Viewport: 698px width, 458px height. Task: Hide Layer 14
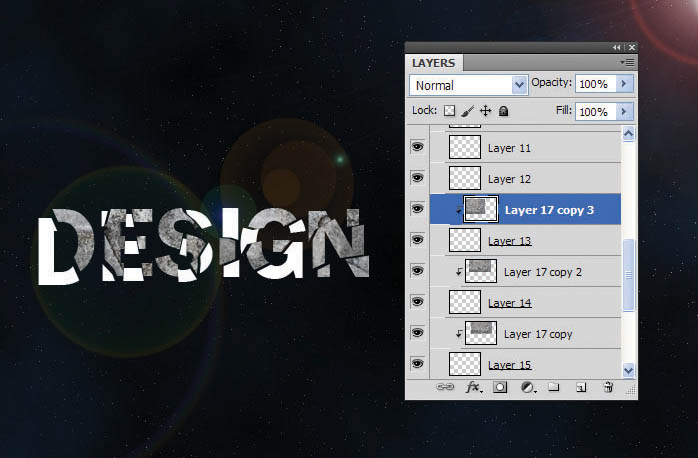(417, 302)
